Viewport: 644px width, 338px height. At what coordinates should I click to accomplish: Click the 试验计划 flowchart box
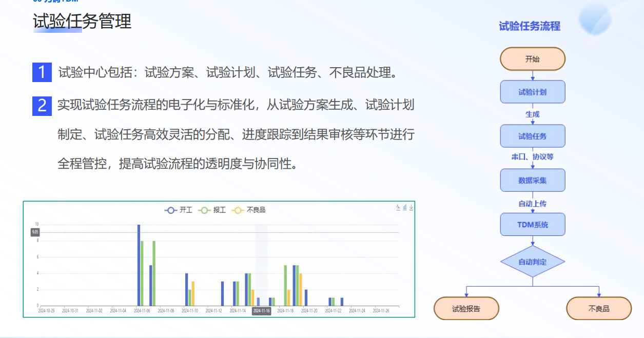point(533,92)
